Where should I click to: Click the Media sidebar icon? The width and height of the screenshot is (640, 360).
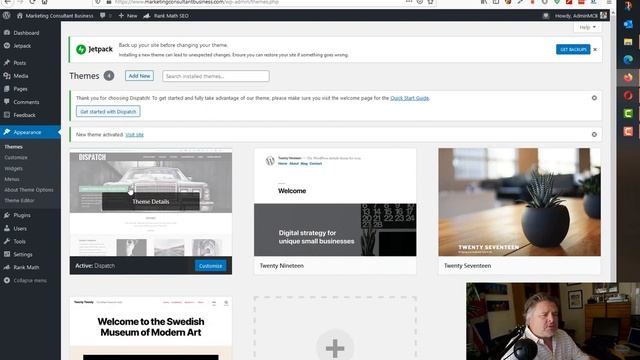click(x=7, y=76)
